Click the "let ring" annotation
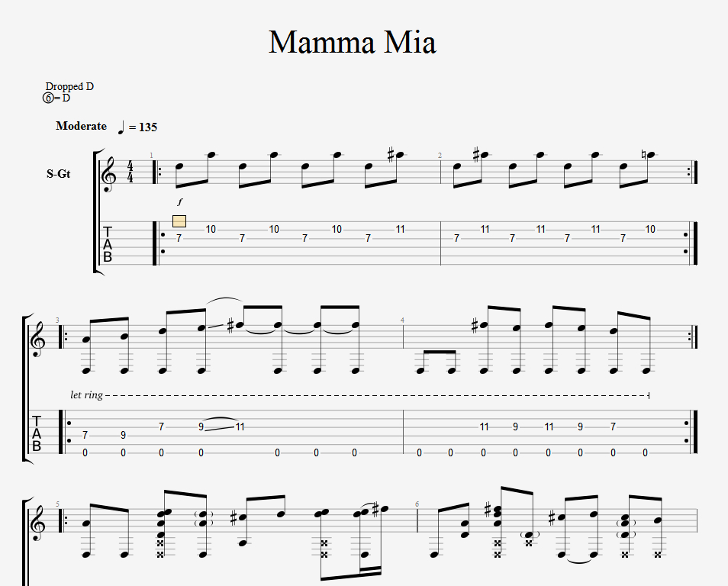Image resolution: width=728 pixels, height=586 pixels. point(85,395)
